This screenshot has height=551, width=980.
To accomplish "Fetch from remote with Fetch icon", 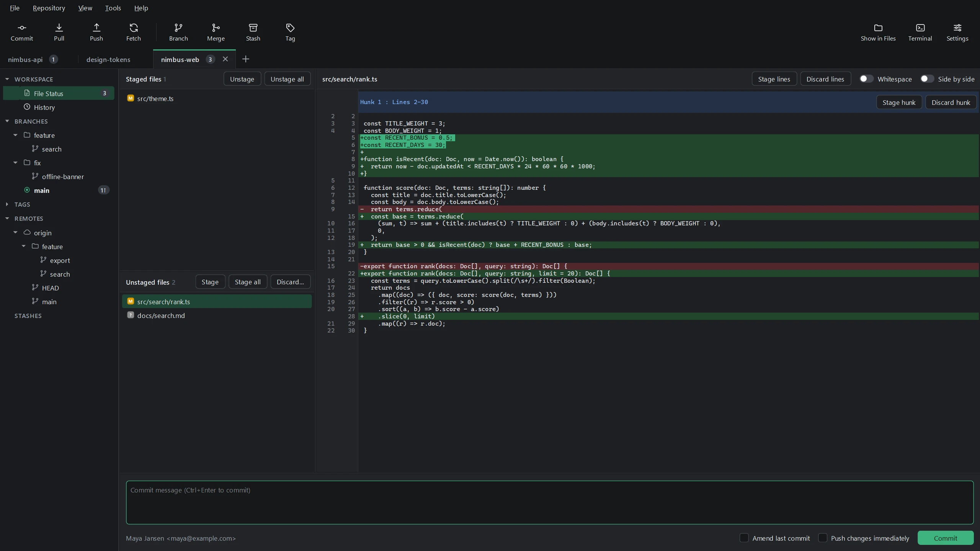I will (x=134, y=32).
